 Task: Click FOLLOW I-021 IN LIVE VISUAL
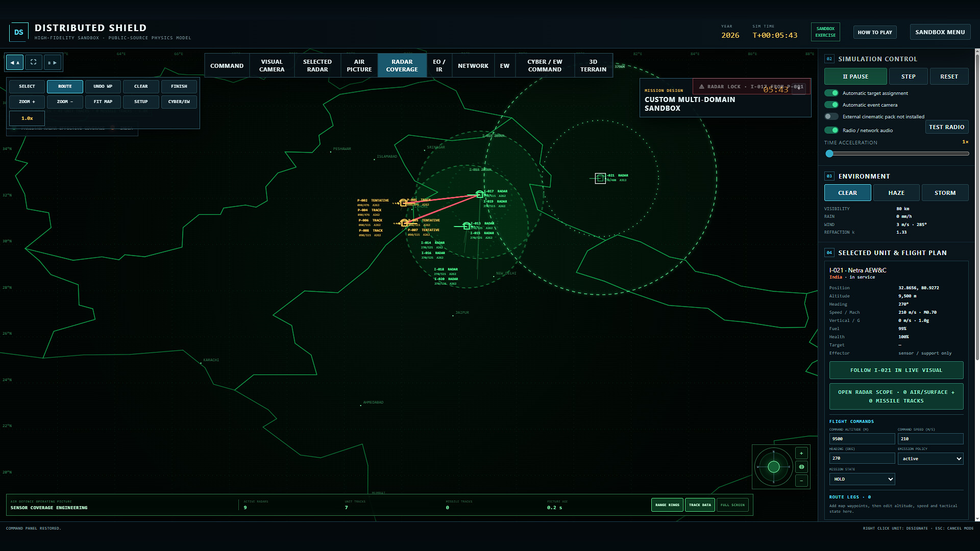896,370
